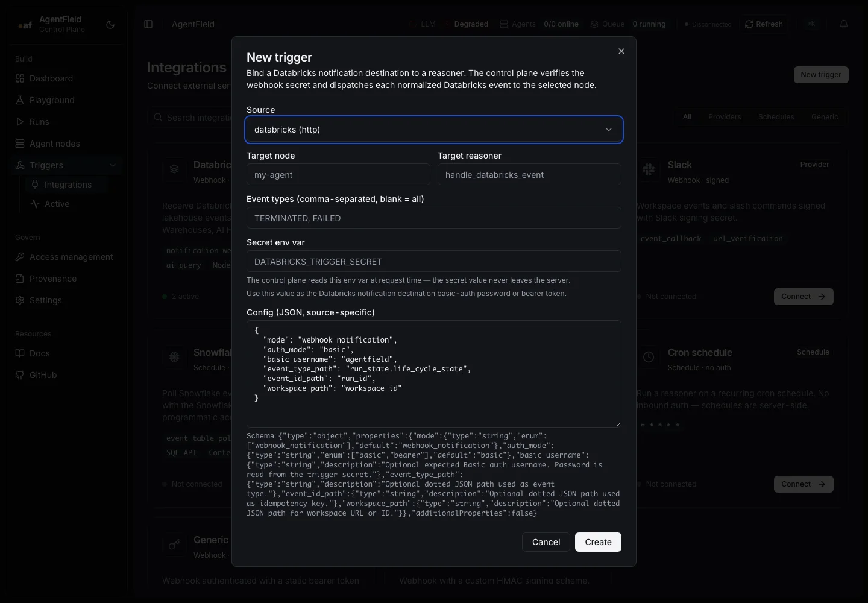Focus the Secret env var field

tap(434, 262)
